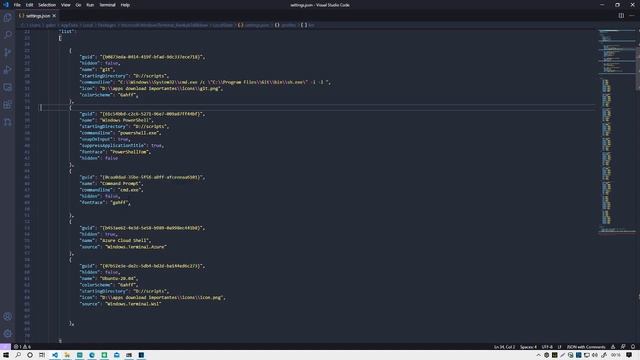Open Task View on the taskbar
The width and height of the screenshot is (640, 360).
[x=42, y=355]
